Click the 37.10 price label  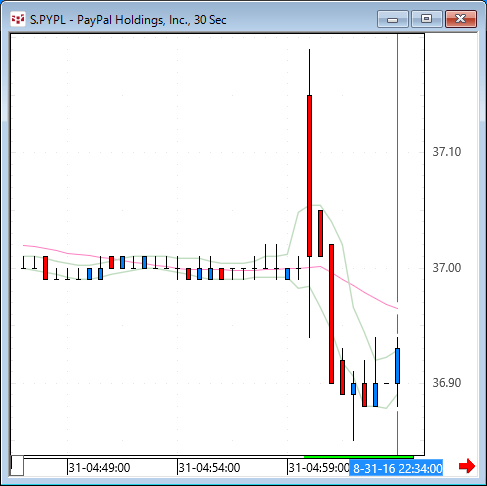447,152
